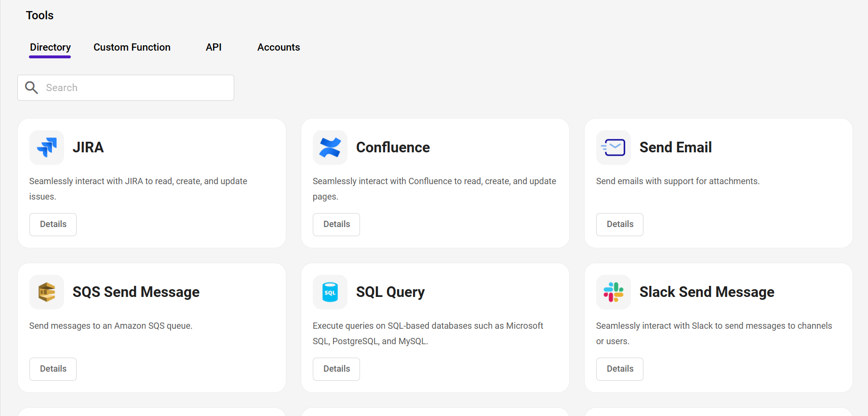The image size is (868, 416).
Task: View Slack Send Message Details
Action: point(620,369)
